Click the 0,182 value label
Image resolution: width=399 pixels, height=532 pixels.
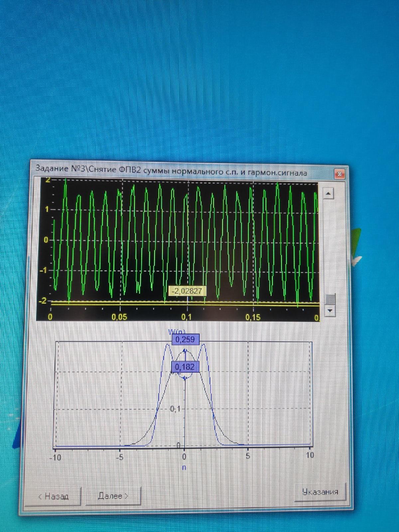tap(185, 367)
